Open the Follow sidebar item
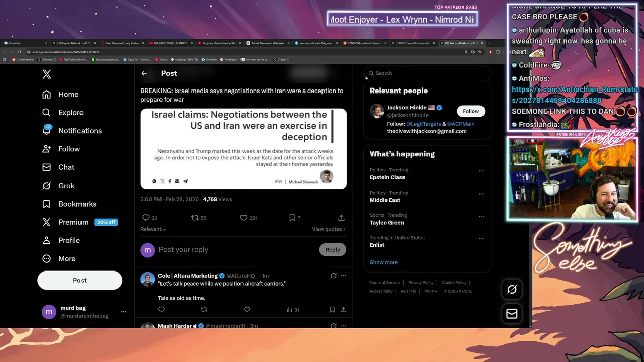The height and width of the screenshot is (362, 644). coord(61,149)
